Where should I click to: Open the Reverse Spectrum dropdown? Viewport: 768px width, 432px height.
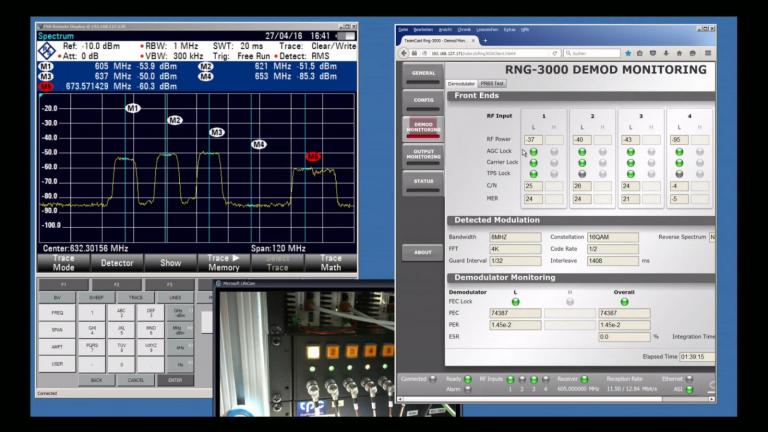click(712, 237)
